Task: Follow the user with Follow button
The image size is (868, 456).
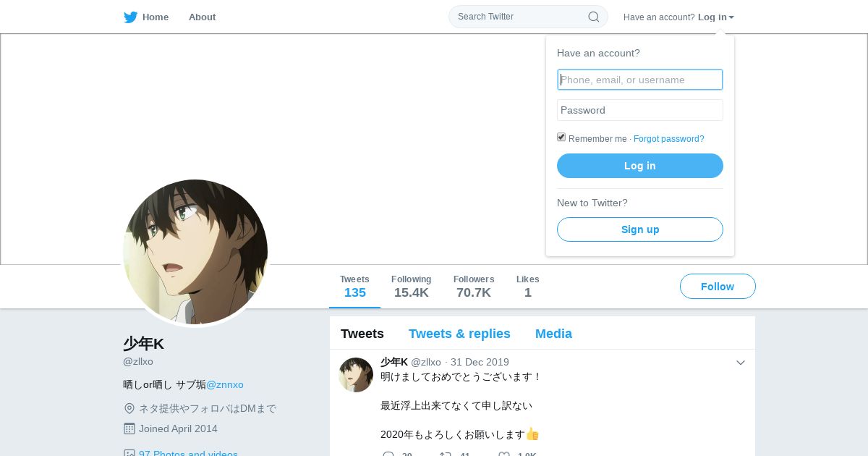Action: click(x=718, y=287)
